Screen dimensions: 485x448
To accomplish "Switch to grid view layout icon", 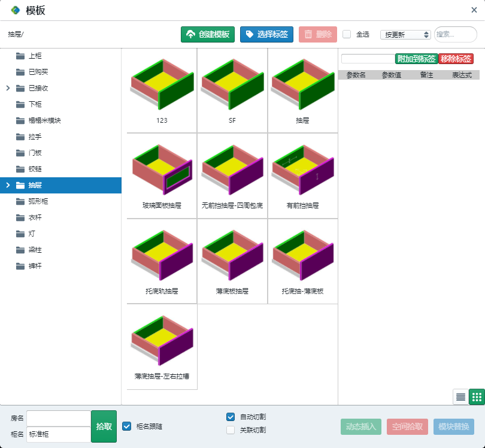I will (477, 396).
